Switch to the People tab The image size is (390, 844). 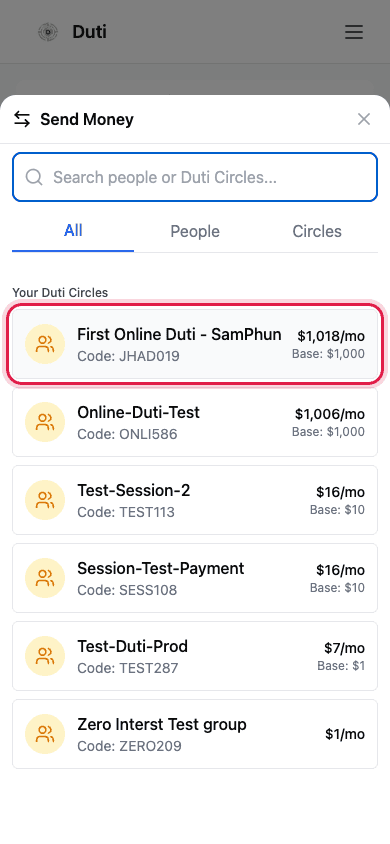(x=195, y=231)
